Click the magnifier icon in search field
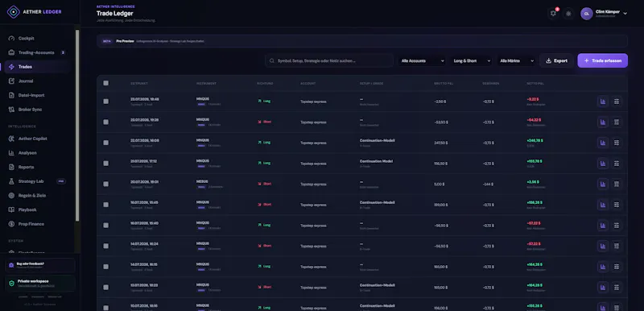The width and height of the screenshot is (644, 311). tap(271, 60)
